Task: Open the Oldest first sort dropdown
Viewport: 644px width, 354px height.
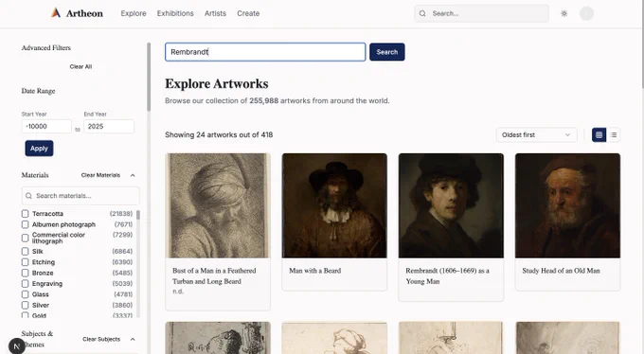Action: click(x=536, y=134)
